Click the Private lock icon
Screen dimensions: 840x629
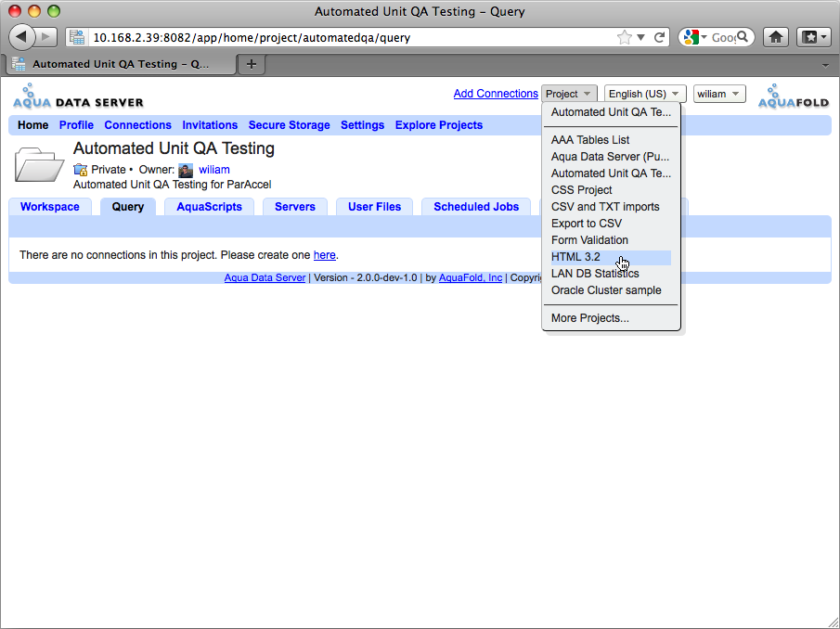pos(81,170)
